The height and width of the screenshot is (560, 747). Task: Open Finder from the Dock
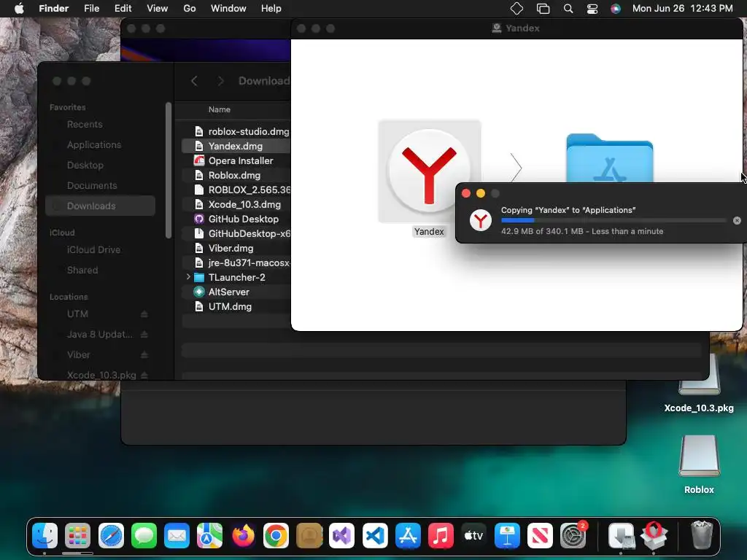(44, 536)
